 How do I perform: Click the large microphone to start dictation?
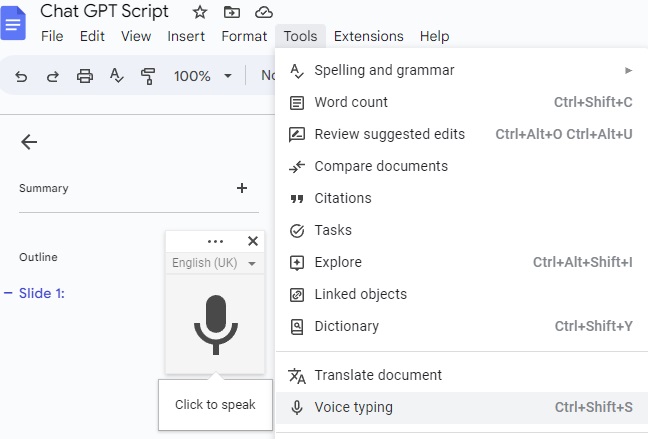tap(215, 324)
